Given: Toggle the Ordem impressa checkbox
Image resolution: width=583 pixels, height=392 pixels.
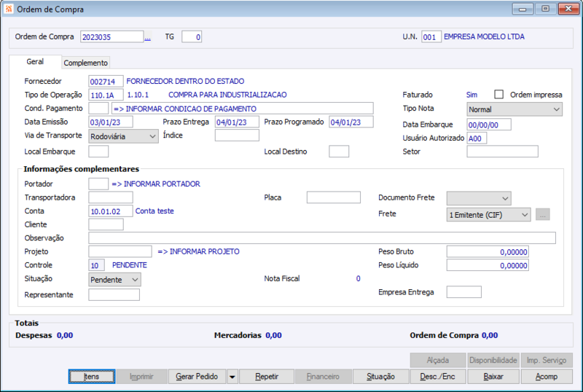Looking at the screenshot, I should (x=498, y=95).
